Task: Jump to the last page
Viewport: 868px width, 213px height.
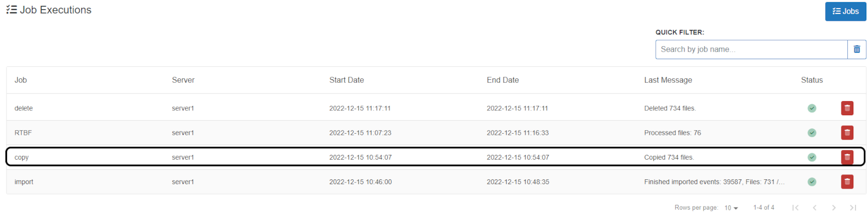Action: pyautogui.click(x=853, y=208)
